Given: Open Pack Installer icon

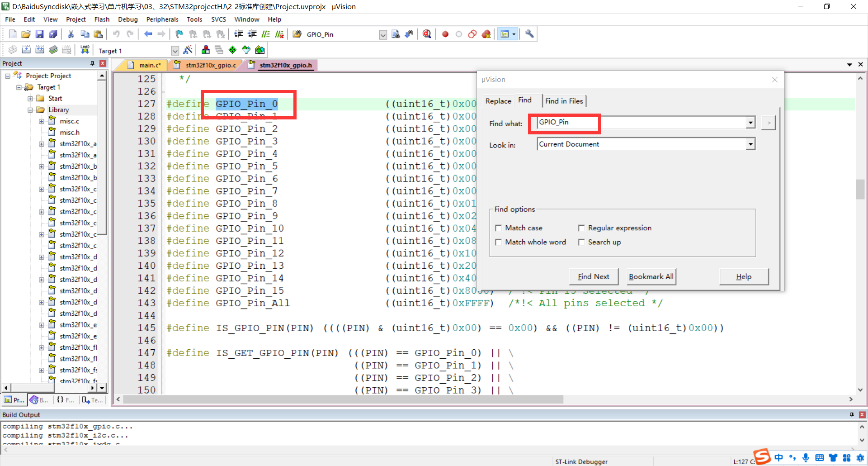Looking at the screenshot, I should (260, 50).
